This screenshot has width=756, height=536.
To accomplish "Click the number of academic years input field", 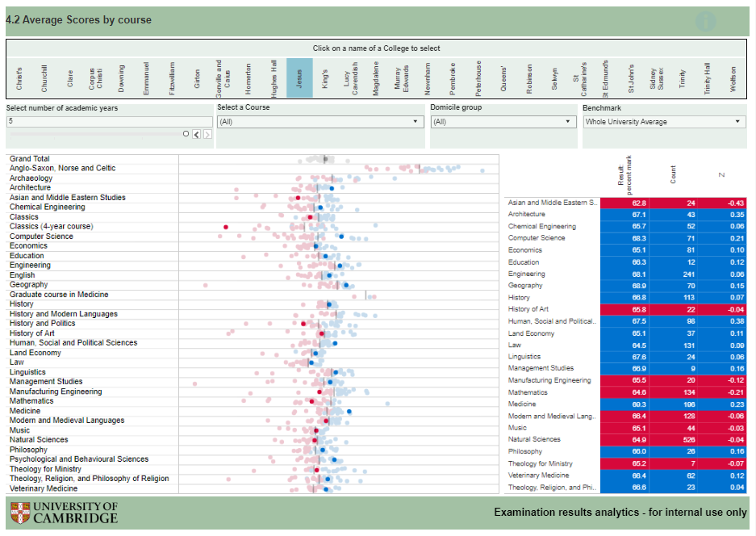I will point(109,121).
